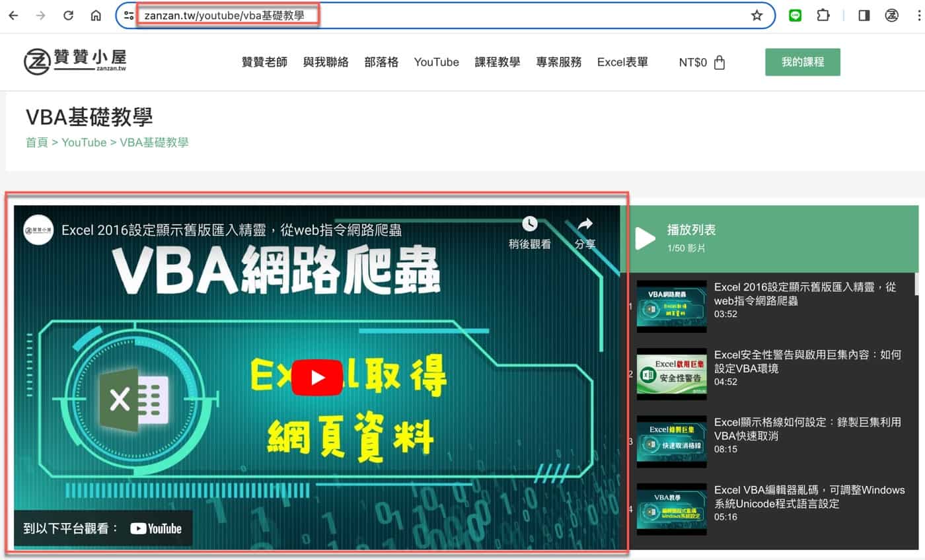Open the 部落格 menu item
Image resolution: width=925 pixels, height=560 pixels.
coord(381,62)
